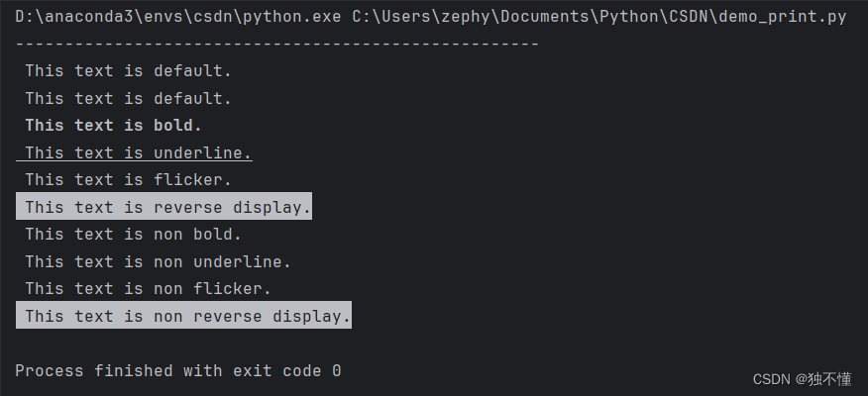
Task: Click the 'This text is non bold.' line
Action: 133,234
